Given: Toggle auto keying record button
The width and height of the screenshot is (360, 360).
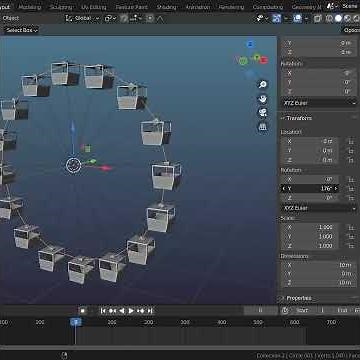Looking at the screenshot, I should coord(83,311).
